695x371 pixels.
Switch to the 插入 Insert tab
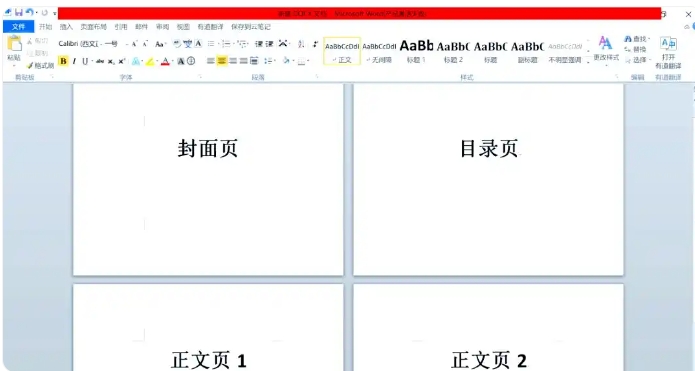click(66, 27)
